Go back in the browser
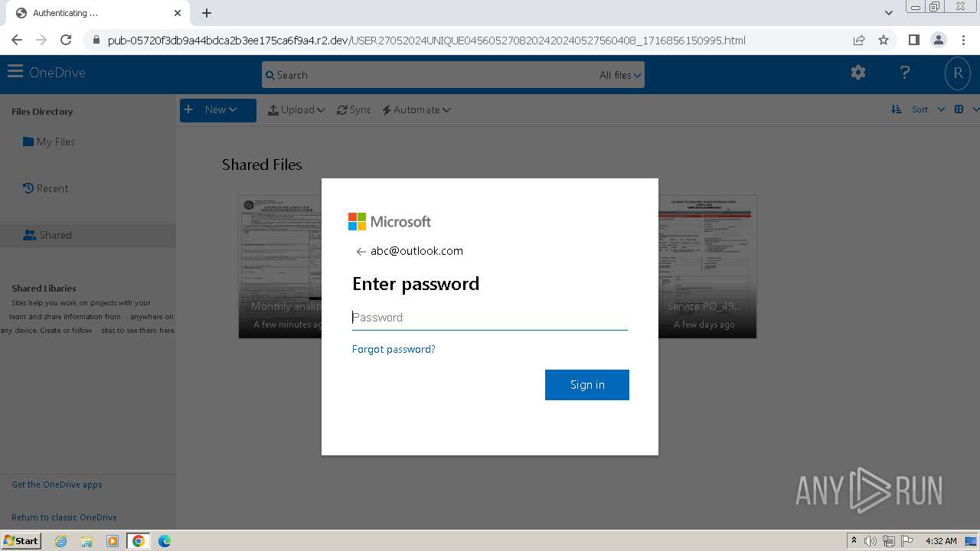Screen dimensions: 980x551 [17, 40]
